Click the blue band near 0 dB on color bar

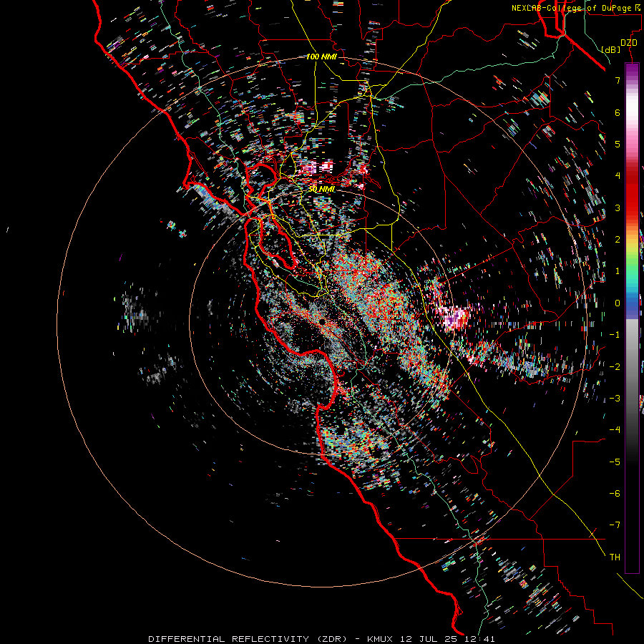point(632,304)
